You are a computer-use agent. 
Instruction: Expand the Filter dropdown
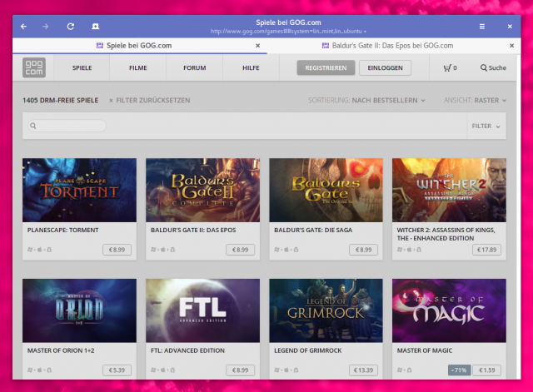pyautogui.click(x=486, y=126)
